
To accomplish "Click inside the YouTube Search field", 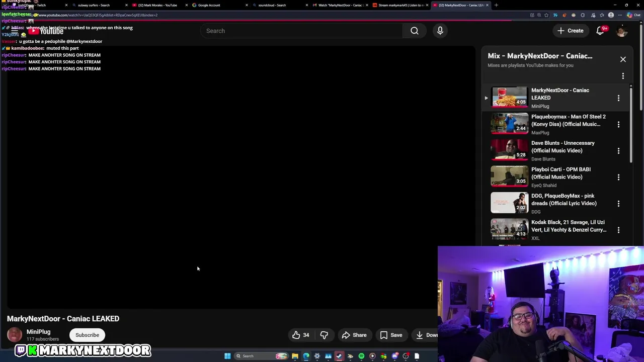I will click(302, 31).
